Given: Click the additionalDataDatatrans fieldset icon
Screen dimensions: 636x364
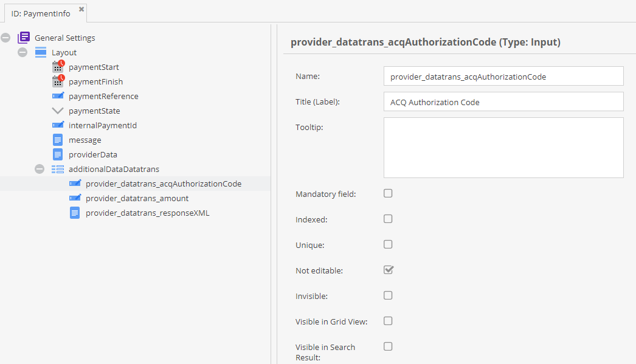Looking at the screenshot, I should coord(58,169).
